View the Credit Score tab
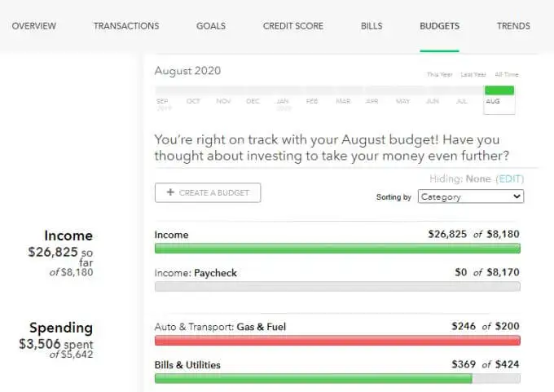The image size is (554, 392). (293, 26)
